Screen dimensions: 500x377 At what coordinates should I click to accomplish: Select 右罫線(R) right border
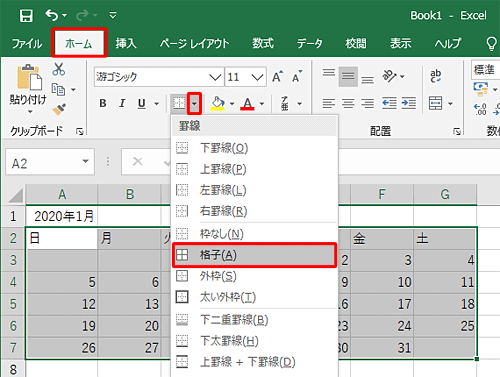(254, 211)
